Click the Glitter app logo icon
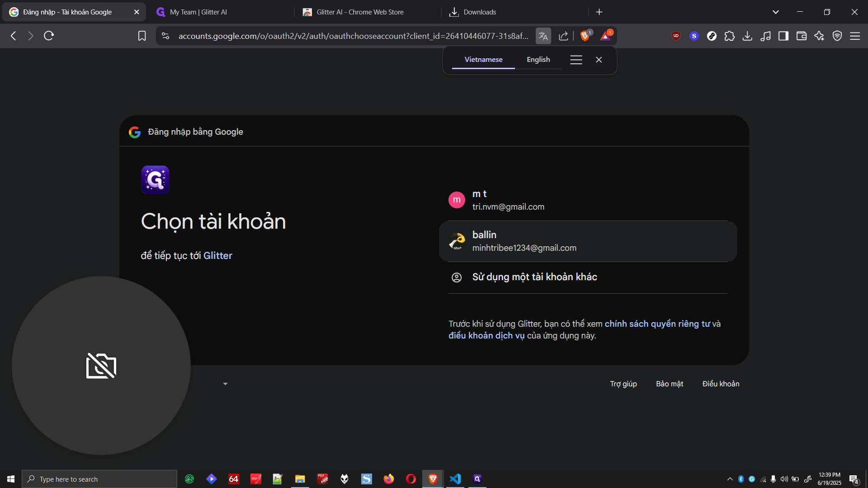 click(x=155, y=180)
